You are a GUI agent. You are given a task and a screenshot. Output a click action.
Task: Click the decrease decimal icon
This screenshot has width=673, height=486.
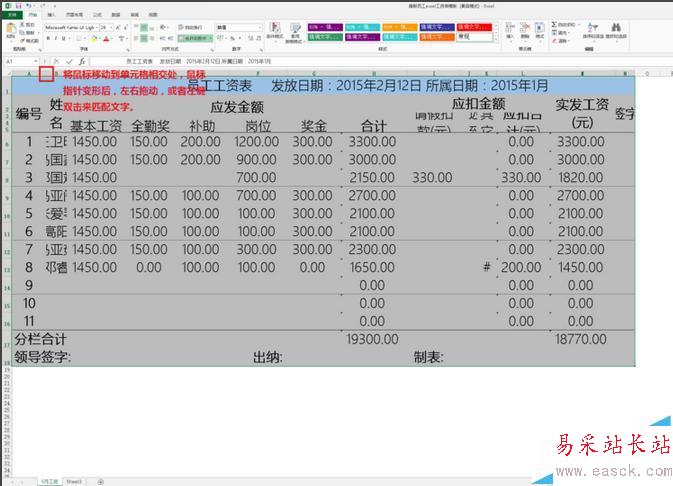(259, 38)
